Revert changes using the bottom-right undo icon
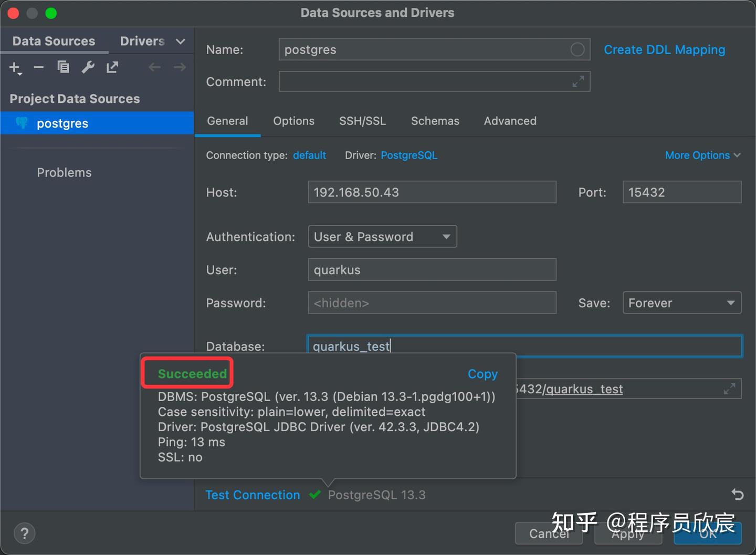756x555 pixels. 737,495
